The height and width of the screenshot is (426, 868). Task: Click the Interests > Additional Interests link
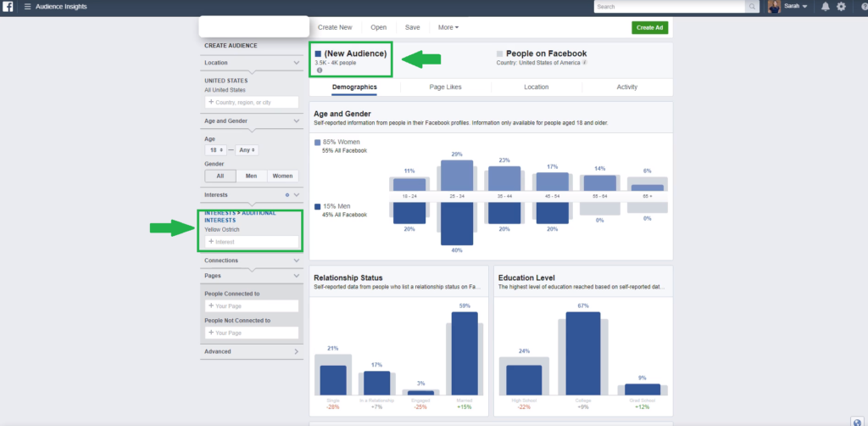coord(240,216)
